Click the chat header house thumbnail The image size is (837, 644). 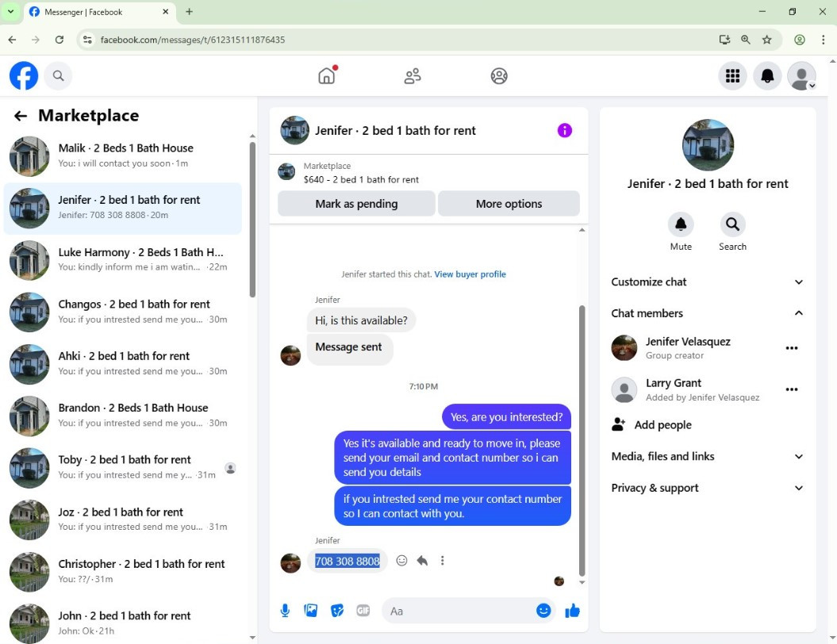pos(294,130)
